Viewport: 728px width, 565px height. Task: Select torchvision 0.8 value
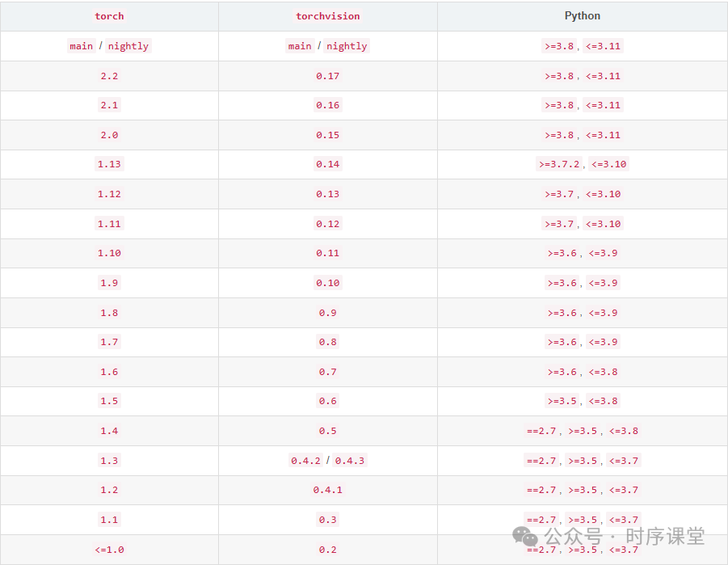click(x=328, y=342)
